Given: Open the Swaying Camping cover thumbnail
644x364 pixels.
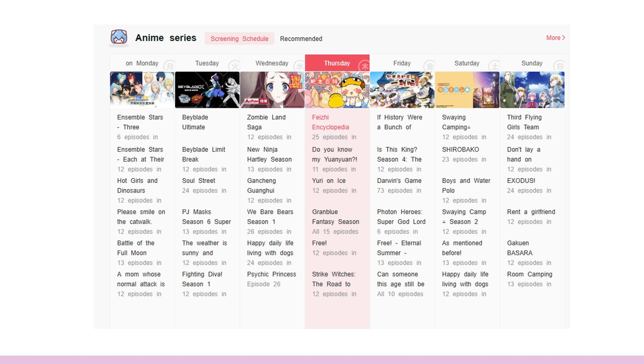Looking at the screenshot, I should point(467,90).
